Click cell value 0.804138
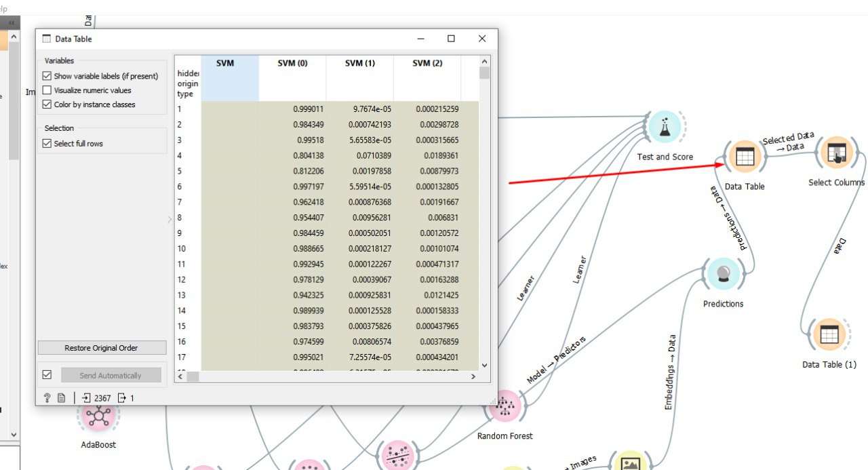 coord(292,155)
